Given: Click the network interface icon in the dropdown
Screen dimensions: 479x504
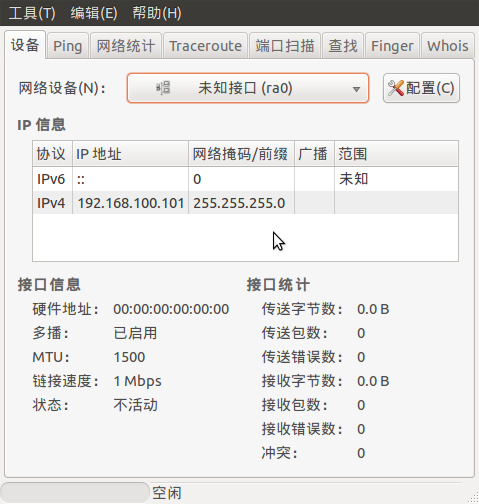Looking at the screenshot, I should point(163,88).
